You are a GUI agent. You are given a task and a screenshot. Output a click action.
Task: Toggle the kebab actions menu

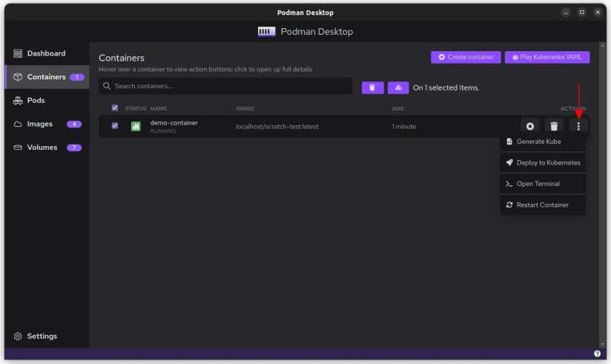coord(578,126)
